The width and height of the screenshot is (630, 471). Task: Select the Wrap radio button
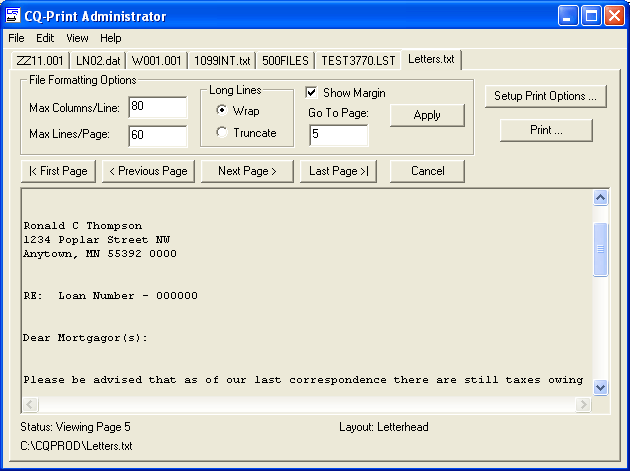[x=222, y=110]
